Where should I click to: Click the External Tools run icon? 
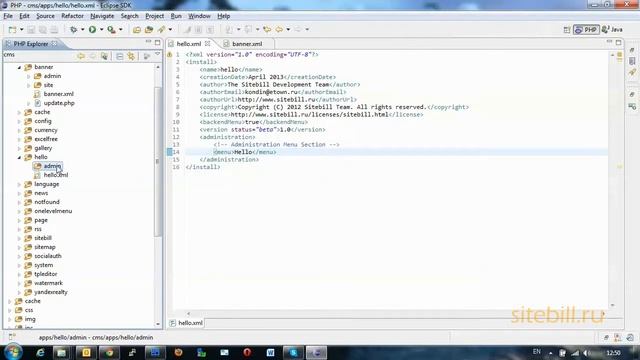[111, 29]
